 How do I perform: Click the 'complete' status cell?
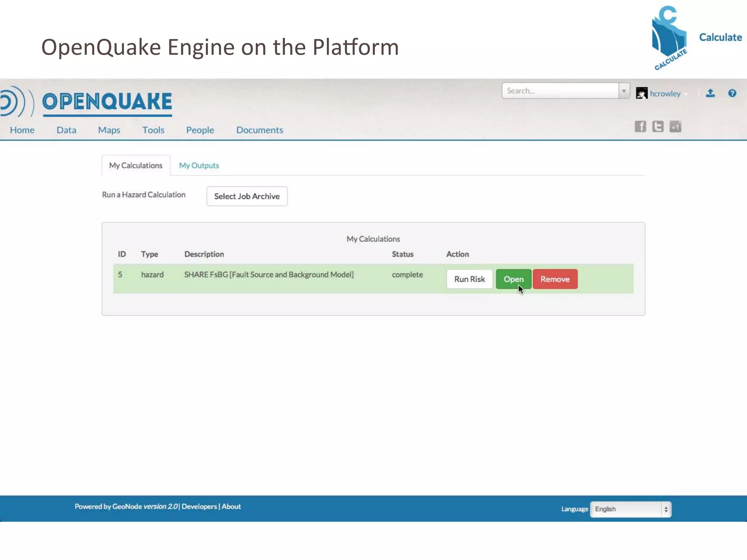pyautogui.click(x=407, y=275)
